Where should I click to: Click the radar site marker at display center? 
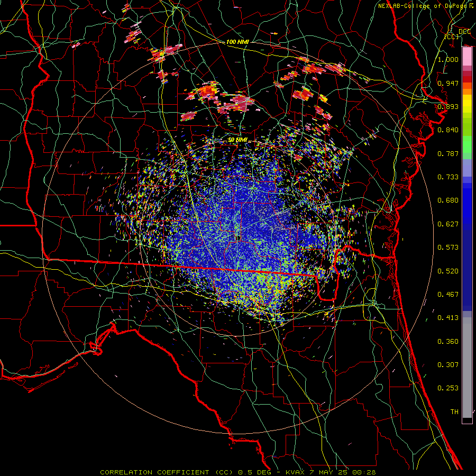click(x=239, y=237)
